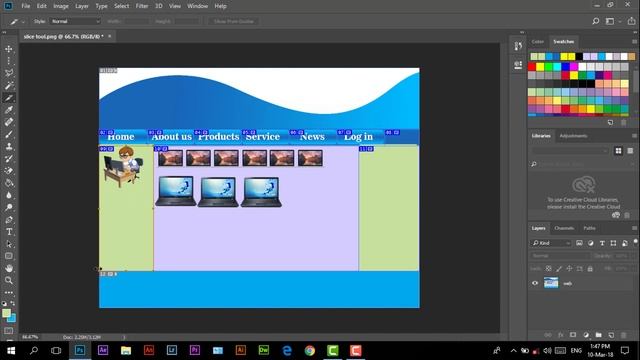Toggle filter for shape layers
Viewport: 640px width, 360px height.
613,243
